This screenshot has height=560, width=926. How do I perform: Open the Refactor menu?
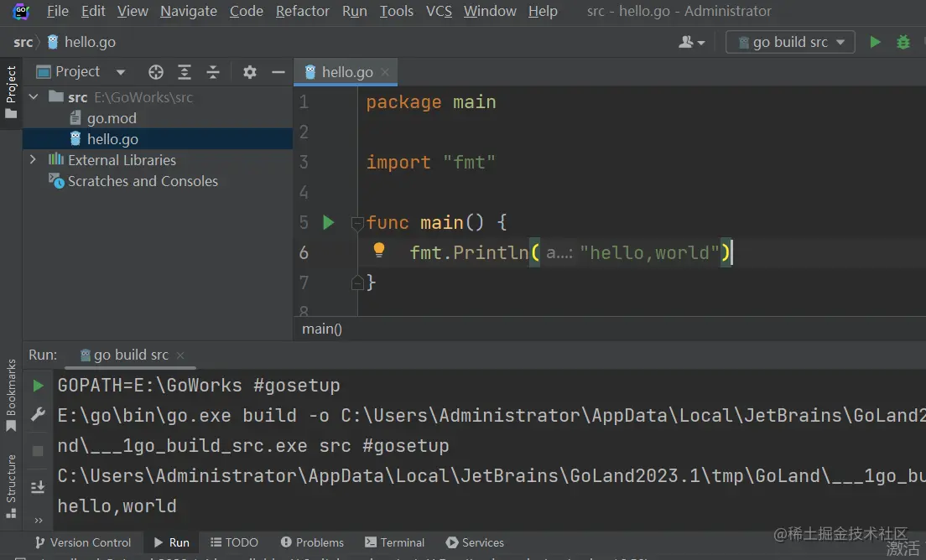(302, 11)
